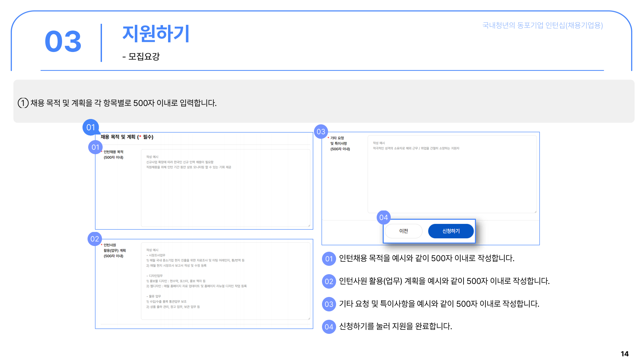Click the 지원하기 page title
644x362 pixels.
coord(156,34)
